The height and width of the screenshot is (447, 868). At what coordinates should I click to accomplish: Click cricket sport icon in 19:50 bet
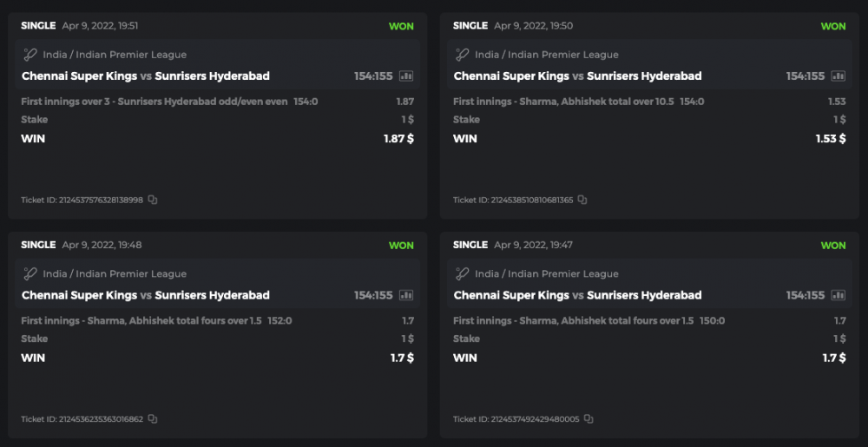click(463, 55)
